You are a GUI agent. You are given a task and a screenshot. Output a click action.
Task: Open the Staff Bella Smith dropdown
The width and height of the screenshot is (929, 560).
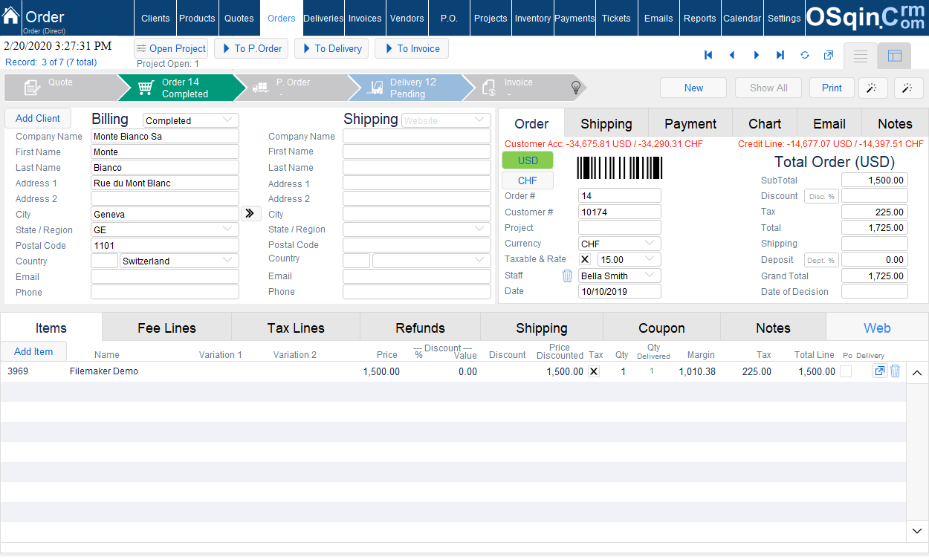pyautogui.click(x=620, y=276)
